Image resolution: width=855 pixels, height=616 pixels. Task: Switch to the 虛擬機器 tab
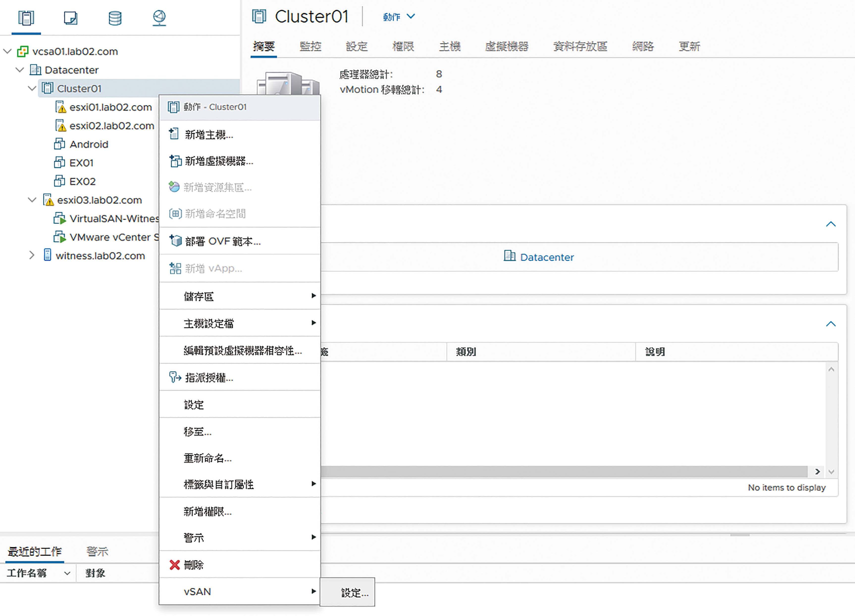point(507,46)
